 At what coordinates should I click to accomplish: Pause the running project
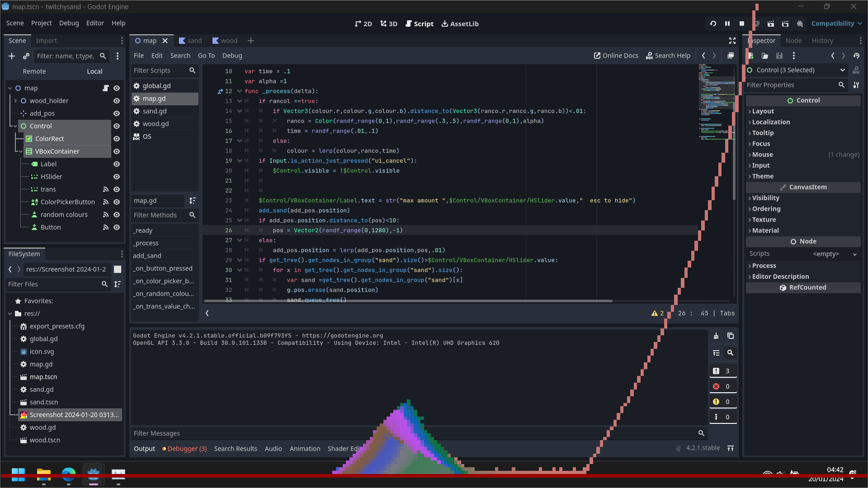[x=727, y=23]
